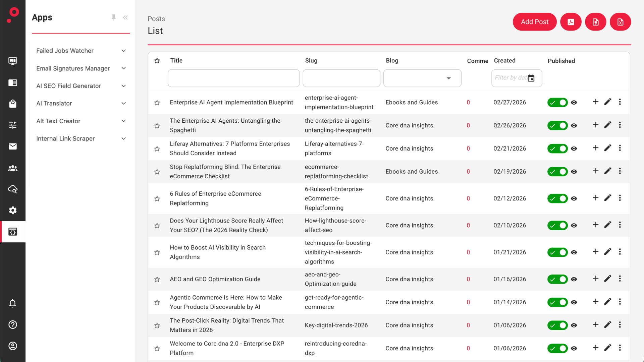Click the Title filter input field

[x=233, y=78]
